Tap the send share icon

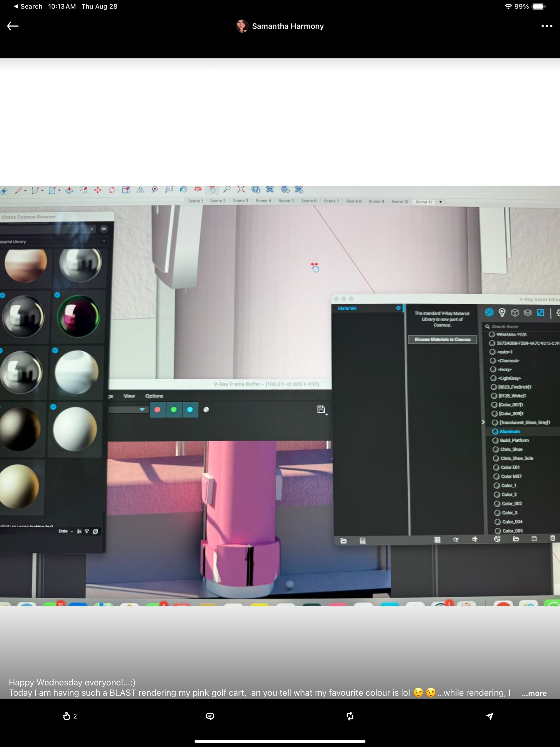click(489, 716)
